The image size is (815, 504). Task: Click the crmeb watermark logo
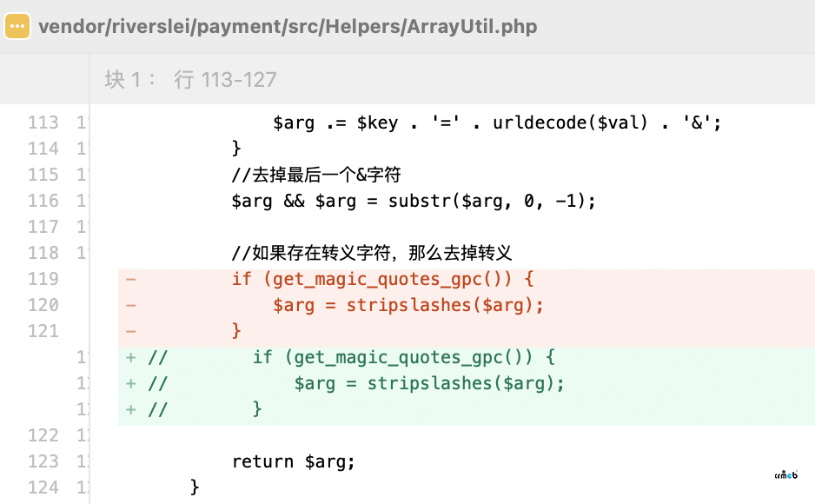pos(785,474)
